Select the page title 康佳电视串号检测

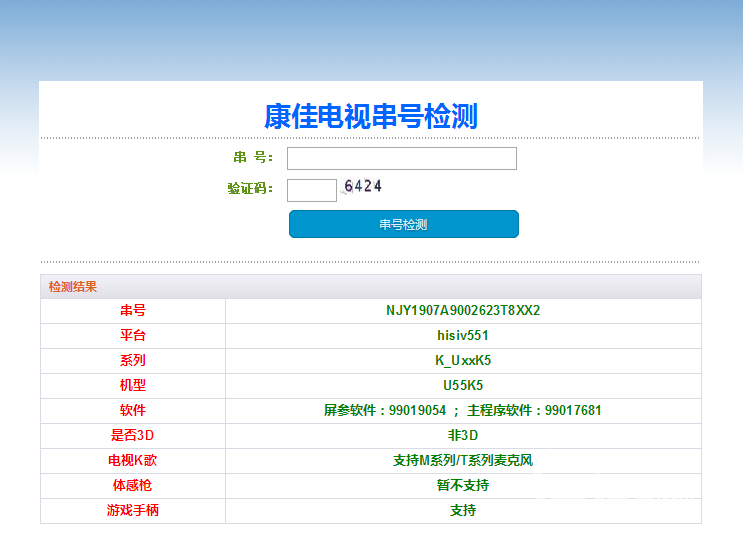tap(371, 116)
